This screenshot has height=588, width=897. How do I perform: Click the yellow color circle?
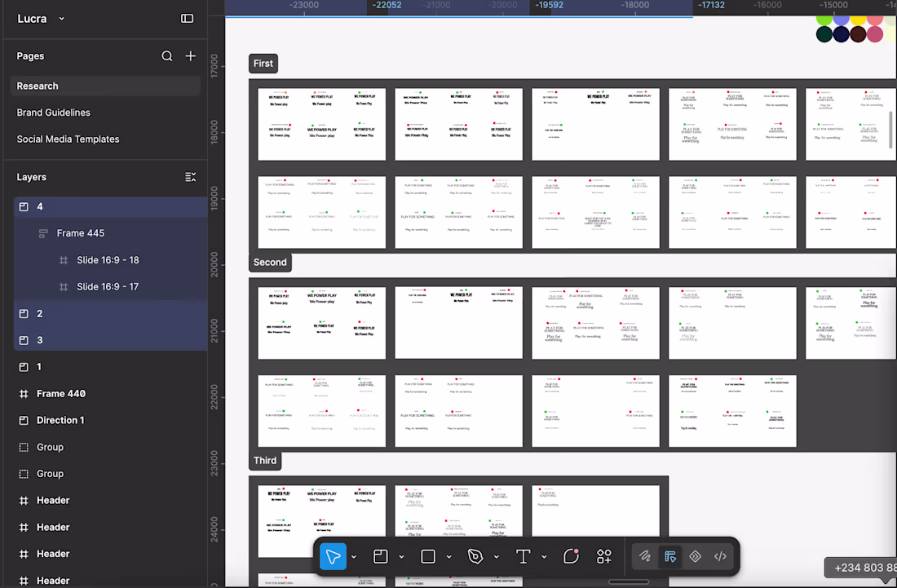pyautogui.click(x=858, y=20)
